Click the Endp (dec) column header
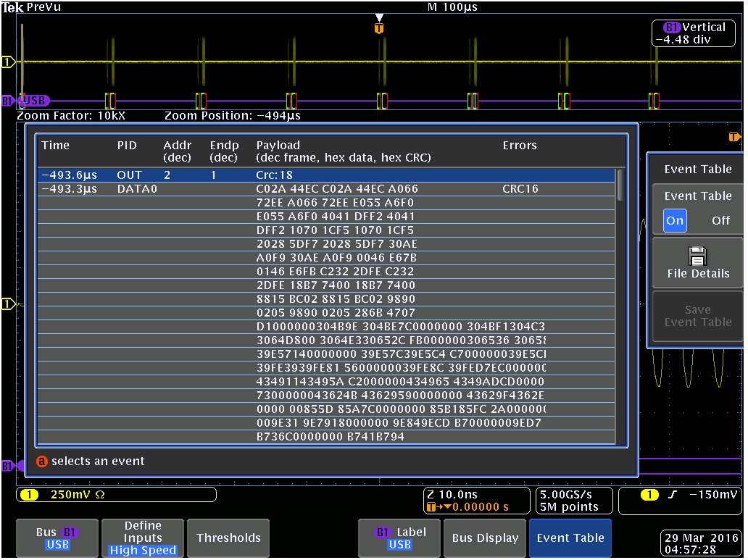 [x=224, y=151]
